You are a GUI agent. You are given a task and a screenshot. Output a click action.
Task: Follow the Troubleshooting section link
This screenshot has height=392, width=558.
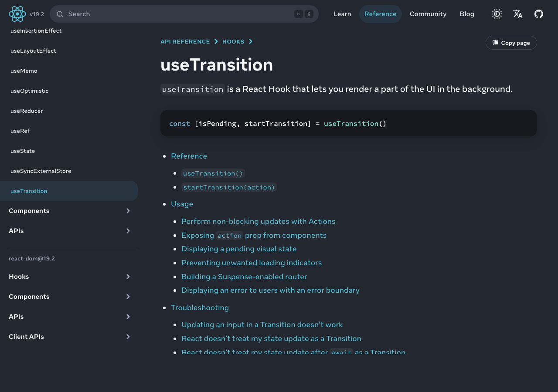tap(200, 308)
